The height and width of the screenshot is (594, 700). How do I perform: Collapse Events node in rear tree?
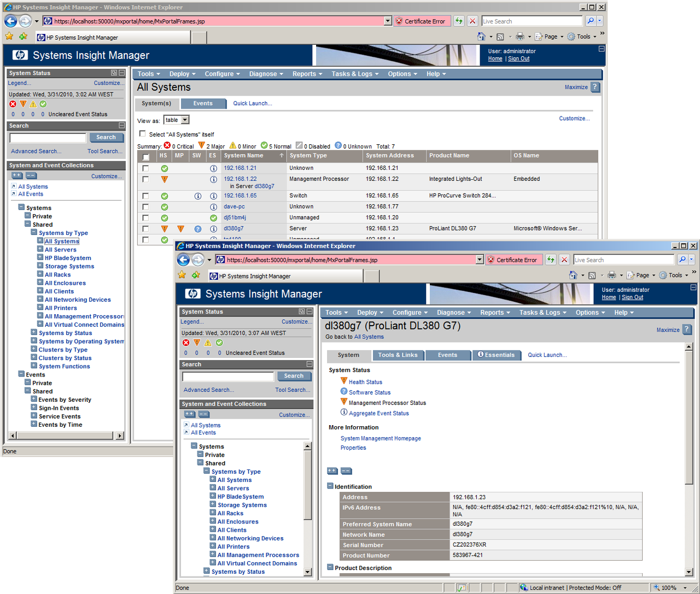coord(21,374)
